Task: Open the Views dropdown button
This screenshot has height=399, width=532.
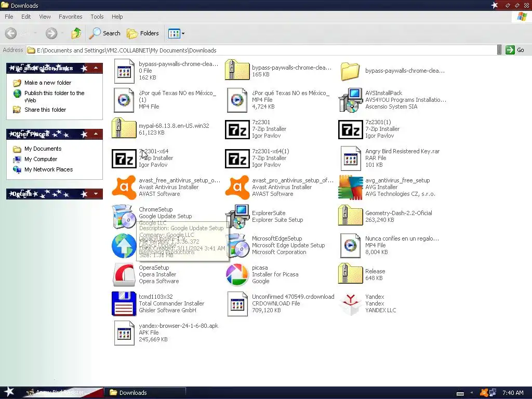Action: (x=177, y=33)
